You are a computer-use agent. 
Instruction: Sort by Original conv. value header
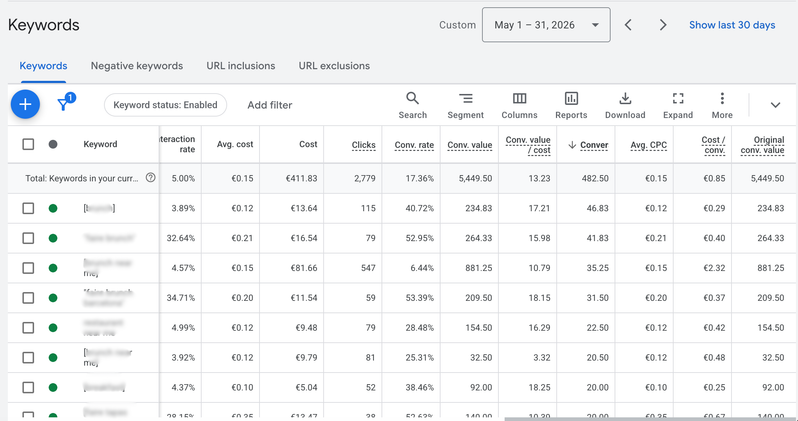(762, 145)
